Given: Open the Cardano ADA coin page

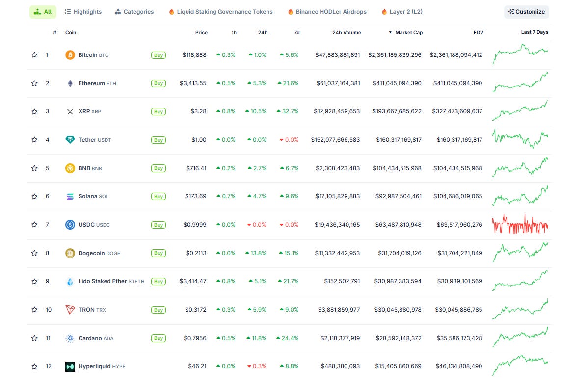Looking at the screenshot, I should click(x=96, y=338).
